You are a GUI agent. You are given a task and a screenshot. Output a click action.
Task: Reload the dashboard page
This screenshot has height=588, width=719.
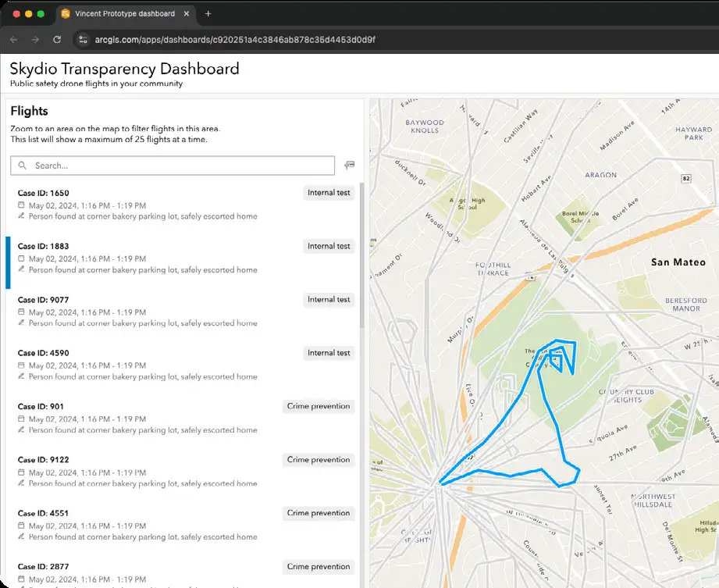tap(57, 40)
